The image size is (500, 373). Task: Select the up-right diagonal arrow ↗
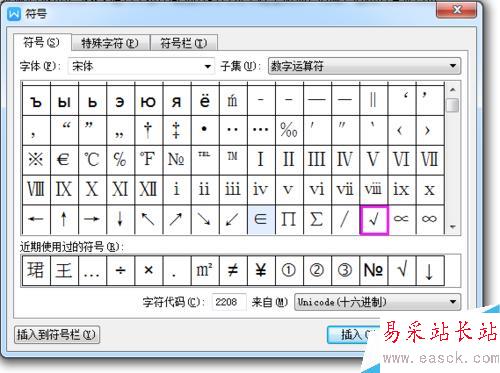pos(177,220)
